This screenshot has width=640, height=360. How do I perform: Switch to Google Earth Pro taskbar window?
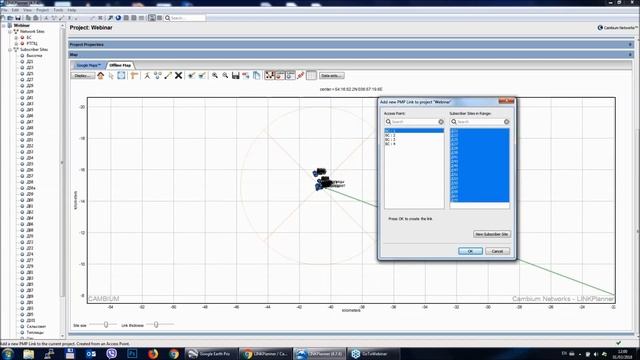point(211,353)
